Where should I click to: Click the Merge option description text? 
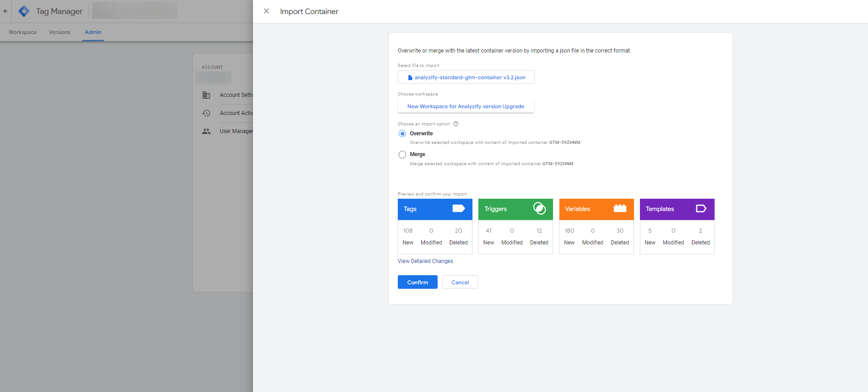click(491, 164)
